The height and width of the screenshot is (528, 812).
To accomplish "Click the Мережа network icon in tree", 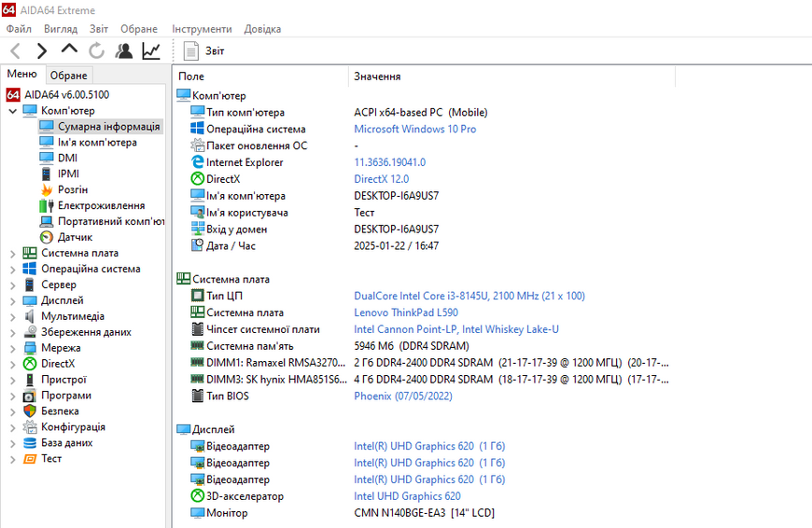I will pos(30,348).
